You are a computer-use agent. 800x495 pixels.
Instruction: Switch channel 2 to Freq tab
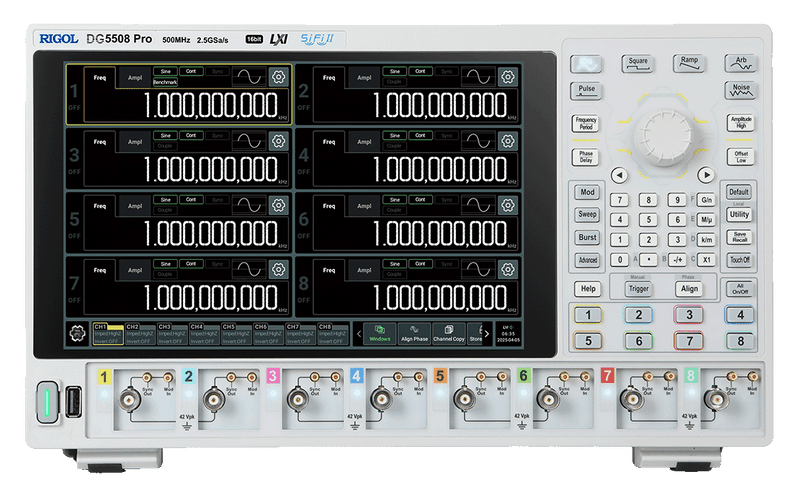click(329, 78)
